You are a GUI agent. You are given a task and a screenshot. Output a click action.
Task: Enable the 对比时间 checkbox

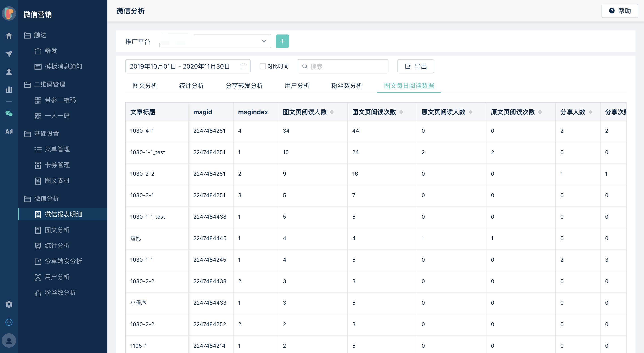pyautogui.click(x=262, y=66)
